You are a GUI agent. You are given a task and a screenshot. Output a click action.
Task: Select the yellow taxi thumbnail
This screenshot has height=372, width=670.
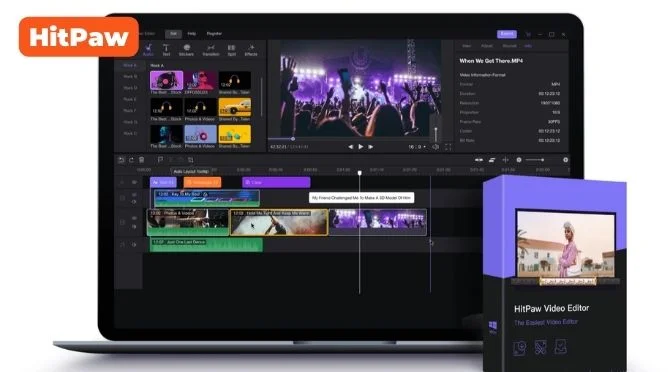pos(235,107)
